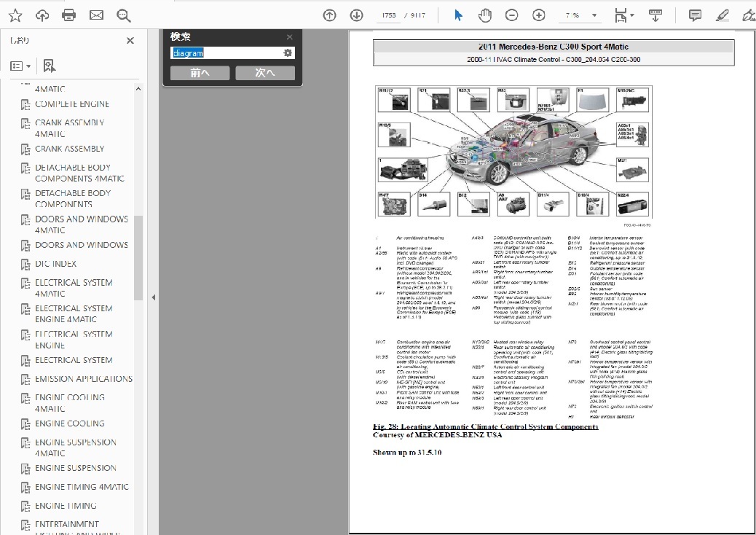Jump to DOORS AND WINDOWS 4MATIC bookmark
Viewport: 756px width, 535px height.
click(x=82, y=224)
